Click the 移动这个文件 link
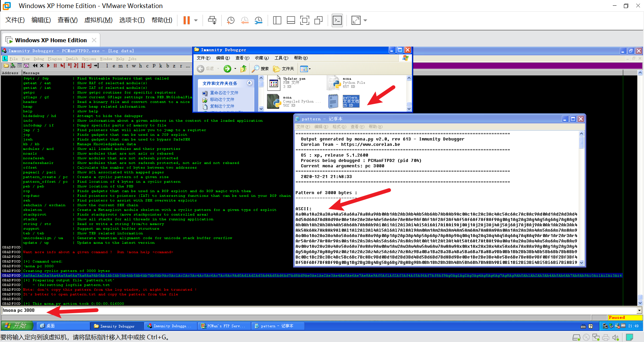This screenshot has width=644, height=342. pos(222,100)
